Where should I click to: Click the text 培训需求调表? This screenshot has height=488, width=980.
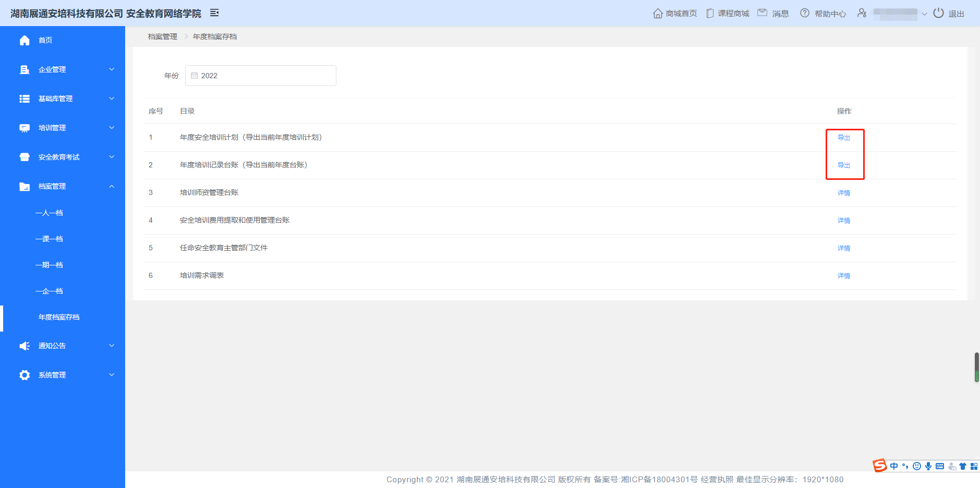click(202, 275)
